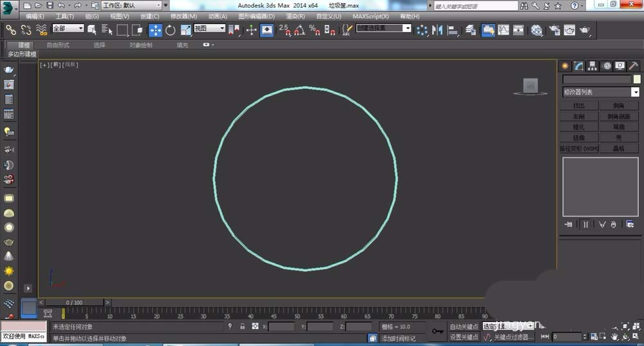Viewport: 644px width, 346px height.
Task: Click the Mirror tool icon
Action: pos(438,30)
